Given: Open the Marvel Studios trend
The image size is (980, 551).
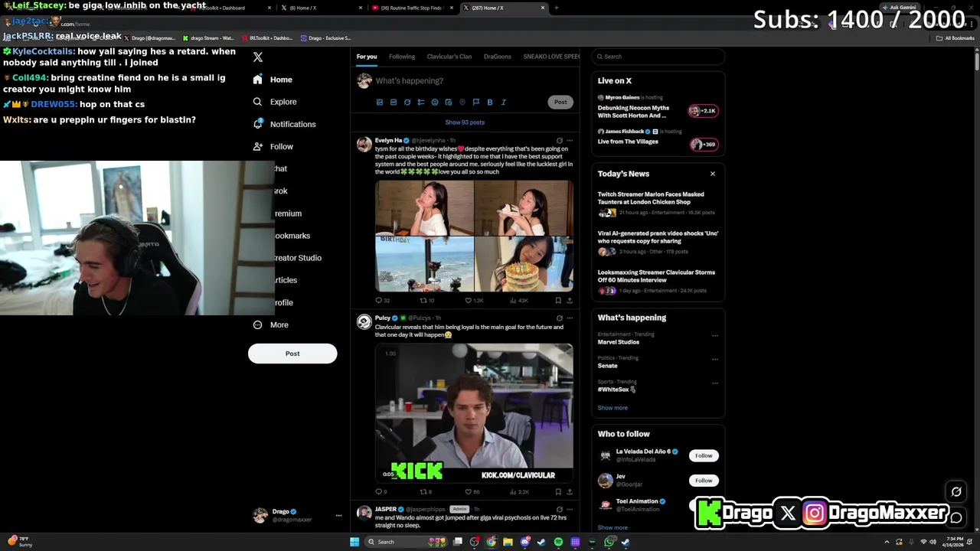Looking at the screenshot, I should 619,342.
